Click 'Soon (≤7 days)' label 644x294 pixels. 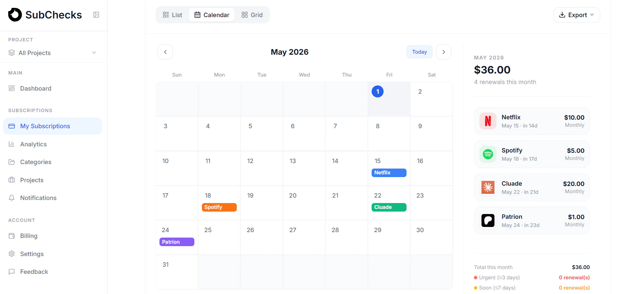coord(497,288)
